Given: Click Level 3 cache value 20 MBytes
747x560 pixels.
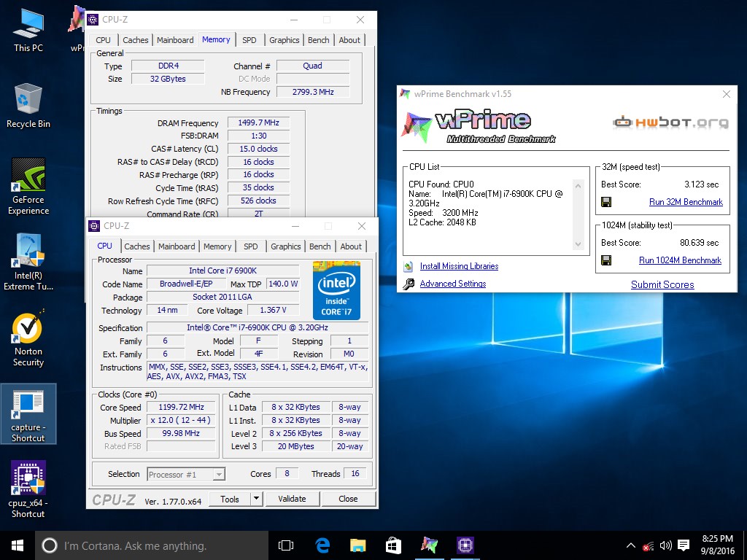Looking at the screenshot, I should (x=296, y=446).
